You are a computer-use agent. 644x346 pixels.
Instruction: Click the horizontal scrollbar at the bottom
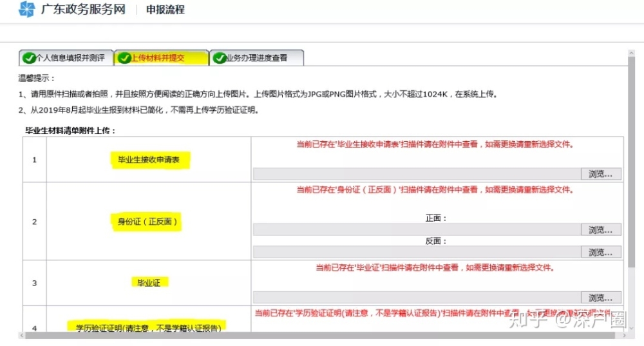pyautogui.click(x=320, y=336)
